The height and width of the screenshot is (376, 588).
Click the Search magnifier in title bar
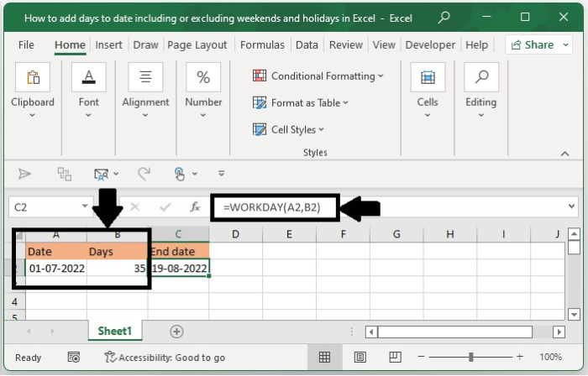[x=444, y=17]
